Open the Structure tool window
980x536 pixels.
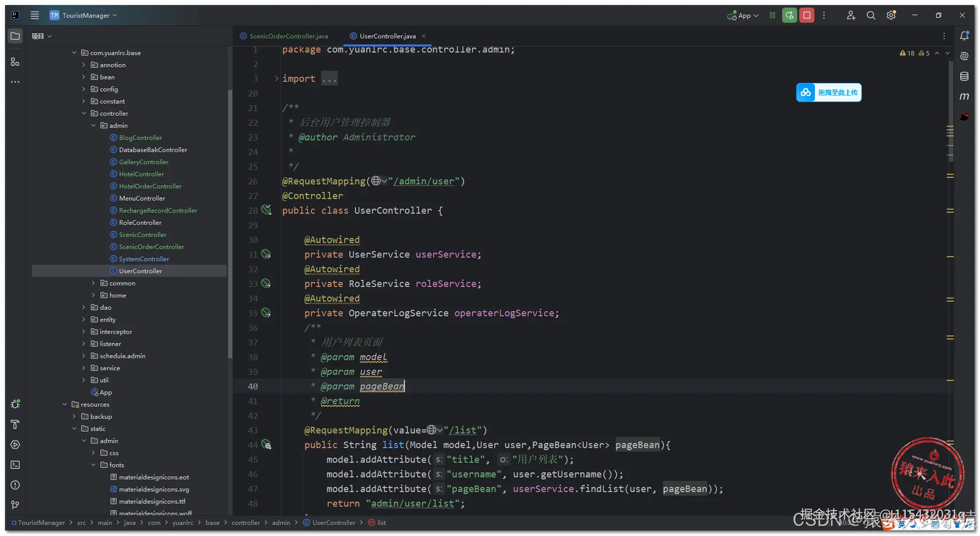(15, 62)
